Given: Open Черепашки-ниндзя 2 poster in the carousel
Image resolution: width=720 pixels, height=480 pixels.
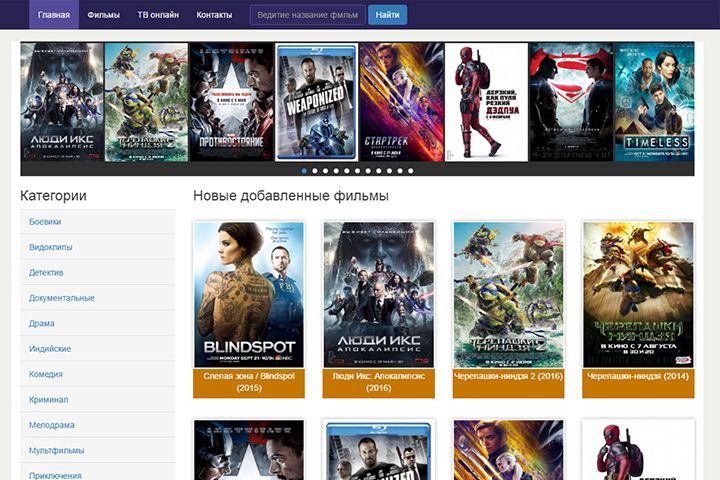Looking at the screenshot, I should click(x=146, y=102).
